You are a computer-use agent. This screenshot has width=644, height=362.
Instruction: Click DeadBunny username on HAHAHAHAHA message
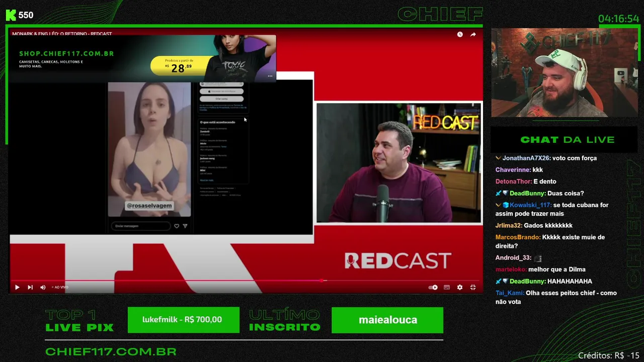[528, 282]
